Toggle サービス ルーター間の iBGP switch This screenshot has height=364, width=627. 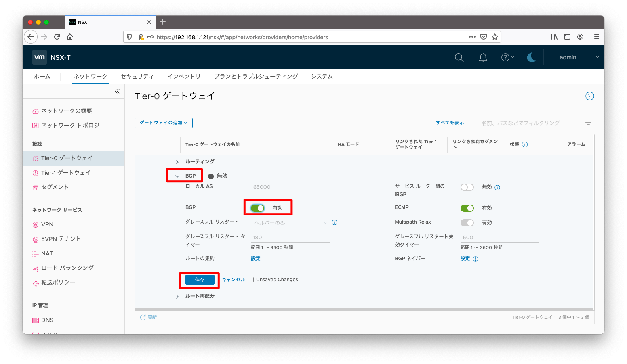click(467, 187)
